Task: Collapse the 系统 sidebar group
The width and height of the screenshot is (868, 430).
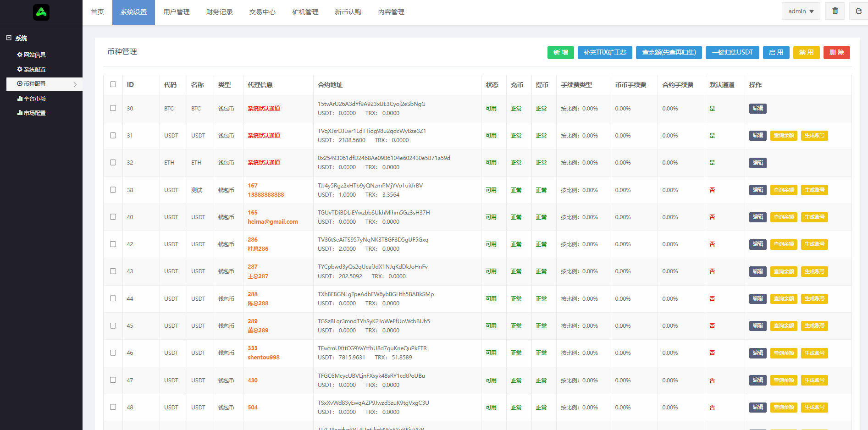Action: (9, 38)
